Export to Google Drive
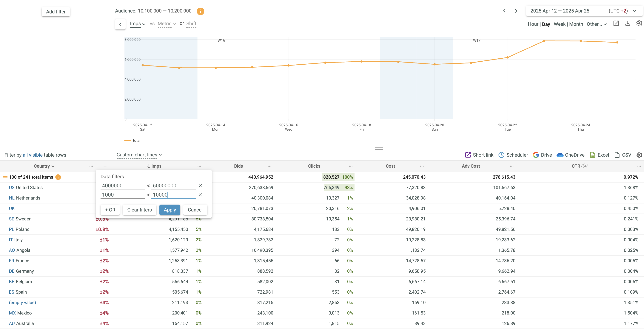This screenshot has height=330, width=644. (542, 155)
